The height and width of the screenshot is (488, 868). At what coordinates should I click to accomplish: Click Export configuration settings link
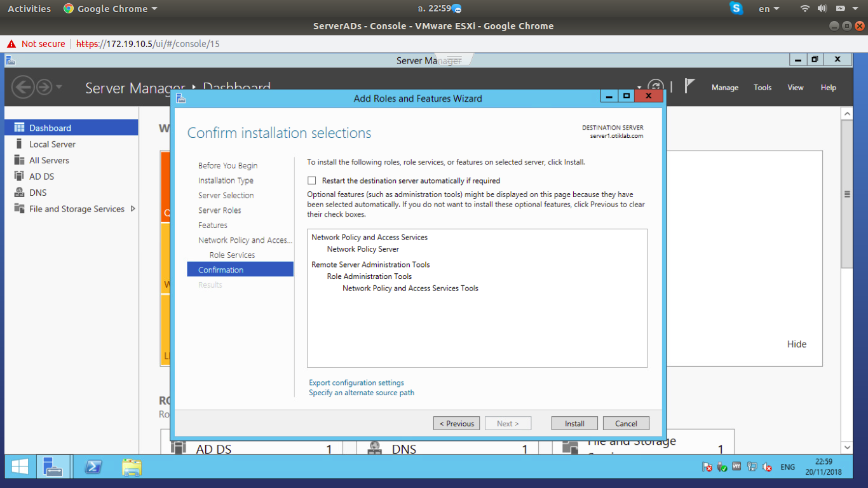pos(356,383)
